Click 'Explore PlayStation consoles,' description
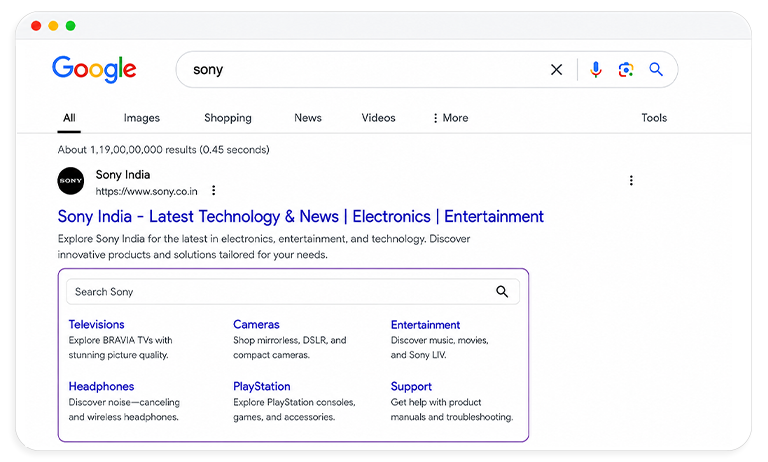768x462 pixels. [294, 402]
